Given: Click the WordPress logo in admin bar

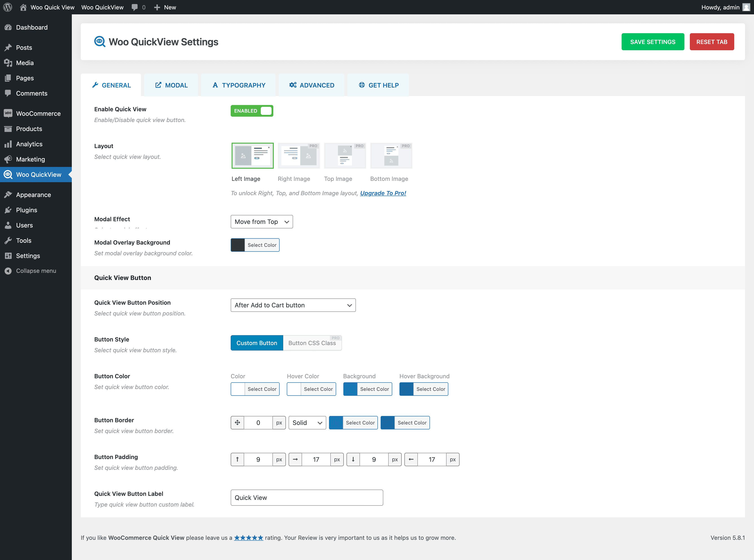Looking at the screenshot, I should click(8, 7).
